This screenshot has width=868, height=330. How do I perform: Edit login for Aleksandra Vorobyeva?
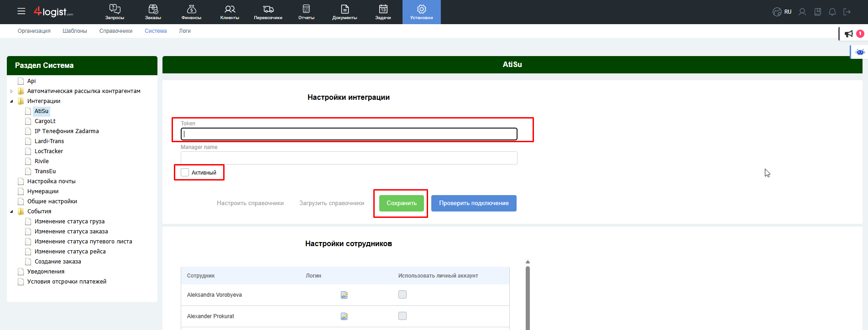344,295
